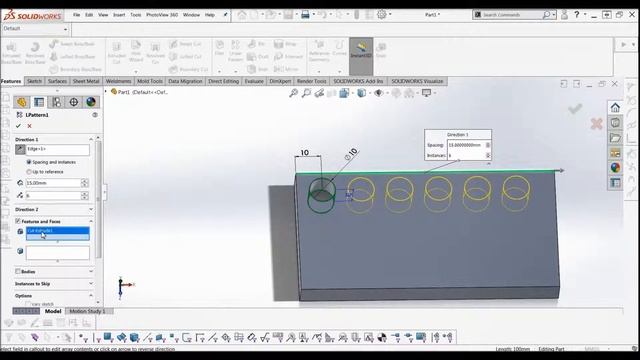
Task: Expand the Instances to Skip section
Action: tap(91, 284)
